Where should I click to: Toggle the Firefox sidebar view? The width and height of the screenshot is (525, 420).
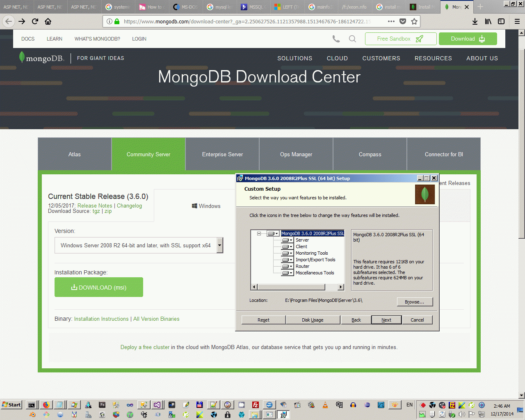click(501, 21)
